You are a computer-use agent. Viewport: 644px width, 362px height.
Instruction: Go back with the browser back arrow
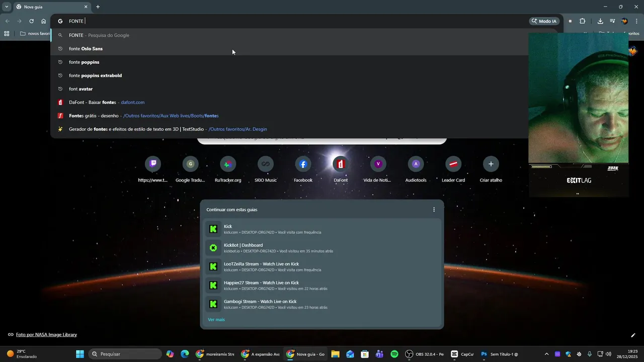7,21
